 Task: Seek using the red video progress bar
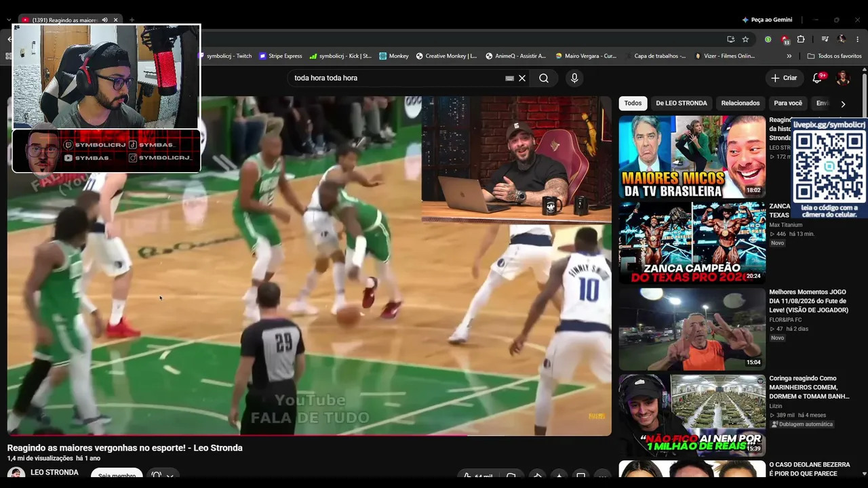pyautogui.click(x=309, y=434)
